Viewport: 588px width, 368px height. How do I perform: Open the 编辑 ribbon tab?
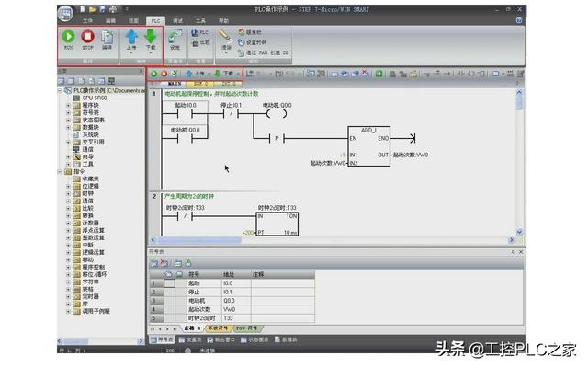click(x=110, y=20)
